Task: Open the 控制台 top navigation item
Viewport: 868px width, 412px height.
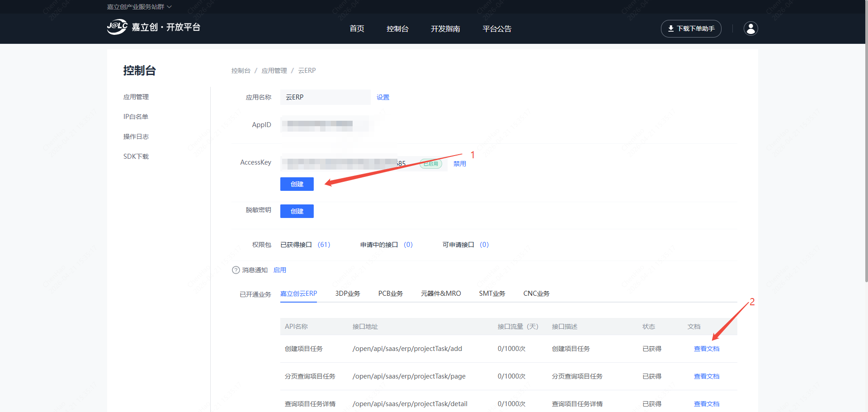Action: pyautogui.click(x=397, y=29)
